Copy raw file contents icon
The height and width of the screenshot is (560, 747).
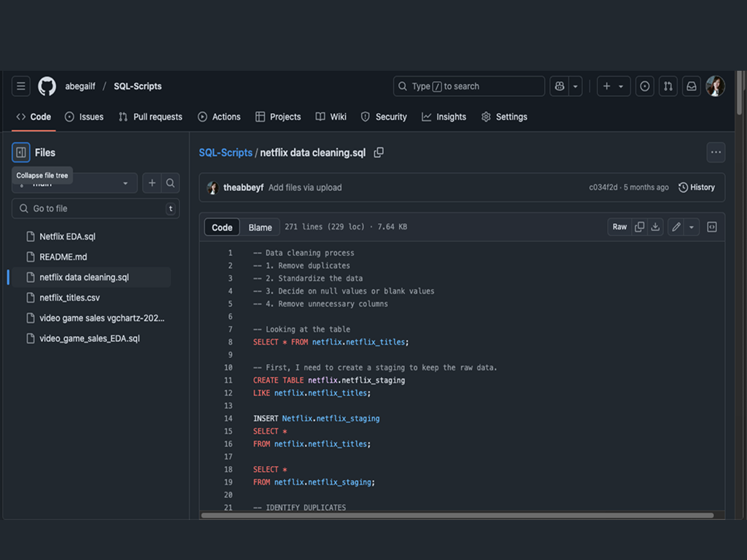click(x=639, y=227)
